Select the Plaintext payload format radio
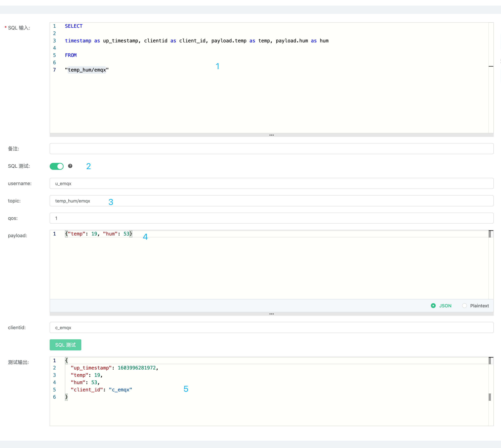This screenshot has height=448, width=501. pyautogui.click(x=464, y=305)
